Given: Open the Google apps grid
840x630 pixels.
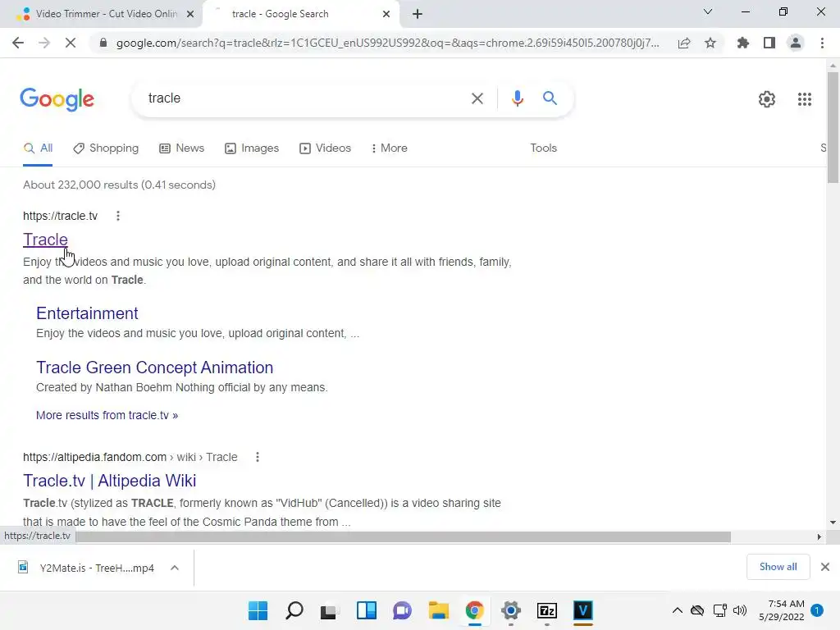Looking at the screenshot, I should [x=805, y=99].
